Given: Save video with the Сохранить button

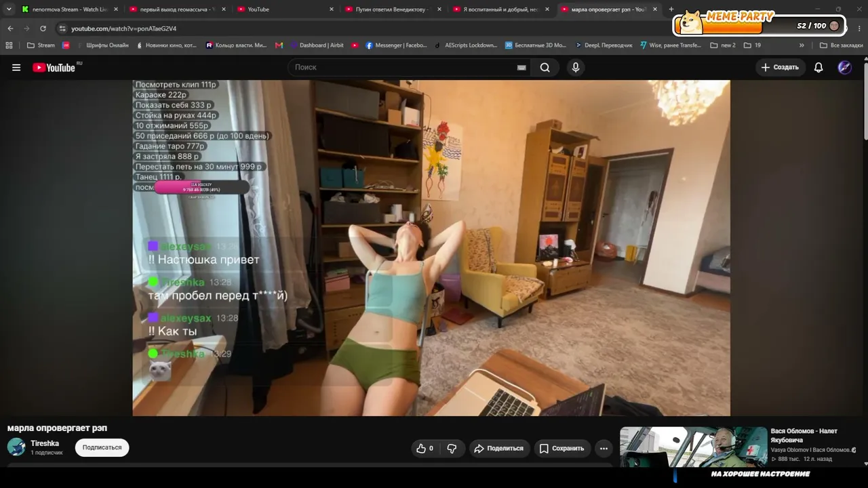Looking at the screenshot, I should (561, 448).
